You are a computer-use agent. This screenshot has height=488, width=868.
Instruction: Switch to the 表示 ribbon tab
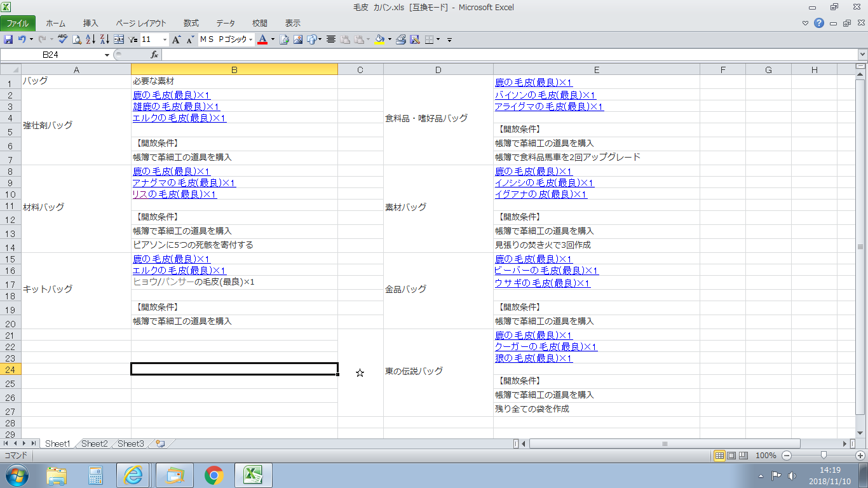click(293, 24)
